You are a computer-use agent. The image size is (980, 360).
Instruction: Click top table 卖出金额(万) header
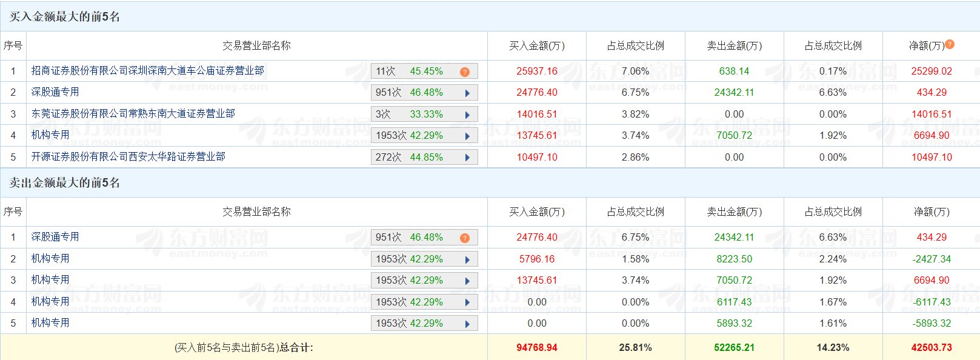(734, 45)
